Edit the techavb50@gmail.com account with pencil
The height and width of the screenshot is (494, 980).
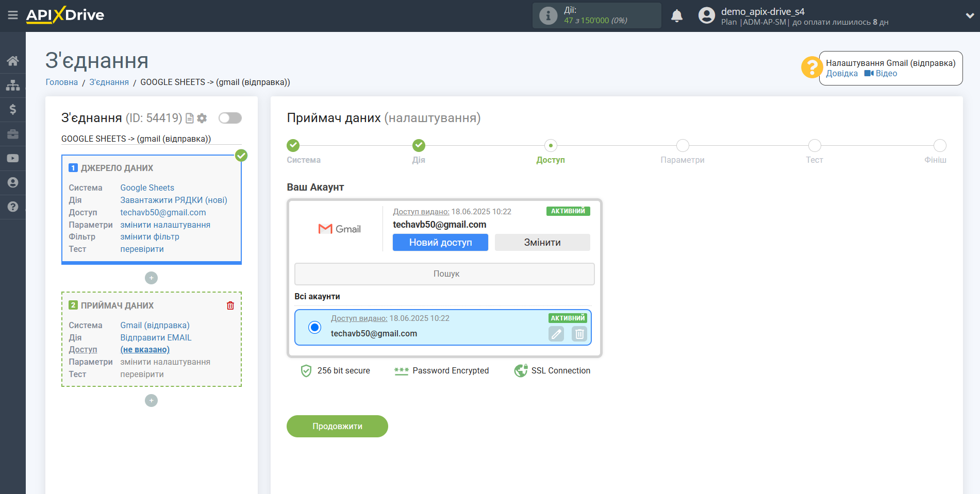pyautogui.click(x=556, y=334)
